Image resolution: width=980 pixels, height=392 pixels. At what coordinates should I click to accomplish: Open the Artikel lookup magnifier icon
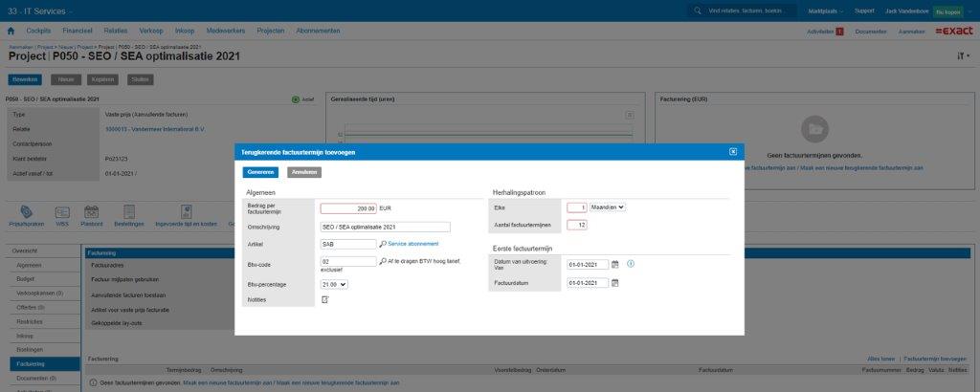pyautogui.click(x=383, y=244)
